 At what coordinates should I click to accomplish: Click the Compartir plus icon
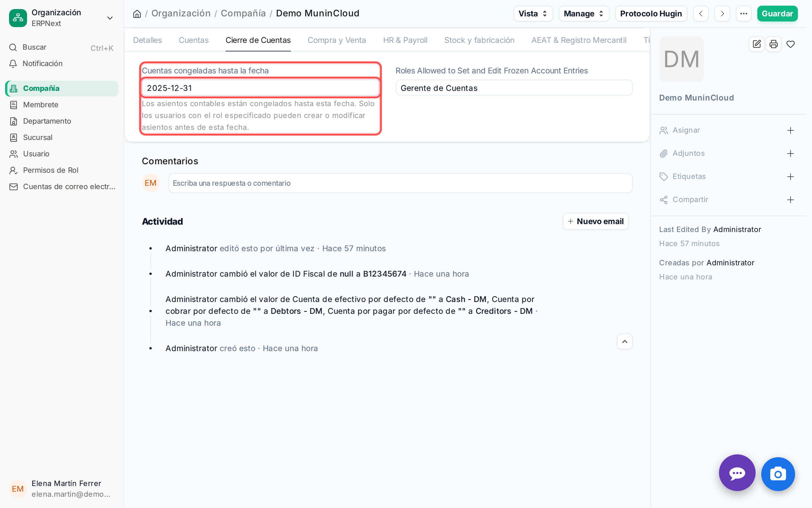pyautogui.click(x=790, y=200)
